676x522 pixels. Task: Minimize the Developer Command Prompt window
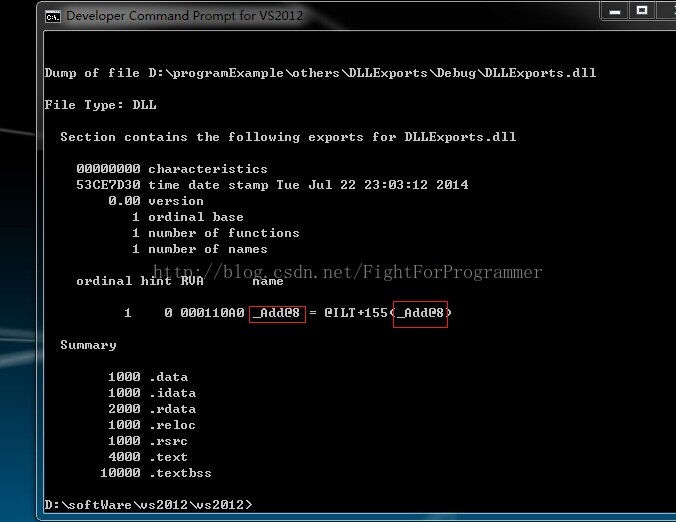(614, 11)
